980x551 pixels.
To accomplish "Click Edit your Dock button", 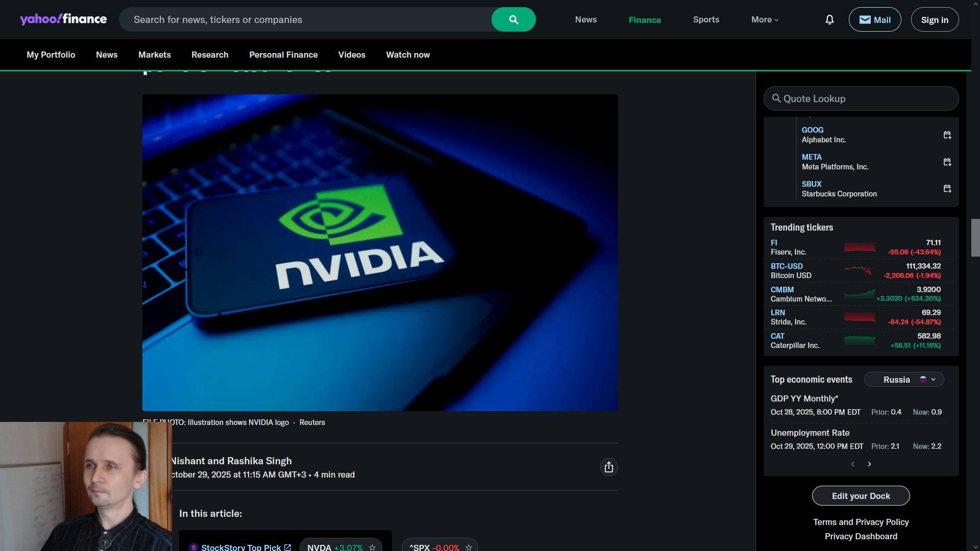I will [x=861, y=496].
